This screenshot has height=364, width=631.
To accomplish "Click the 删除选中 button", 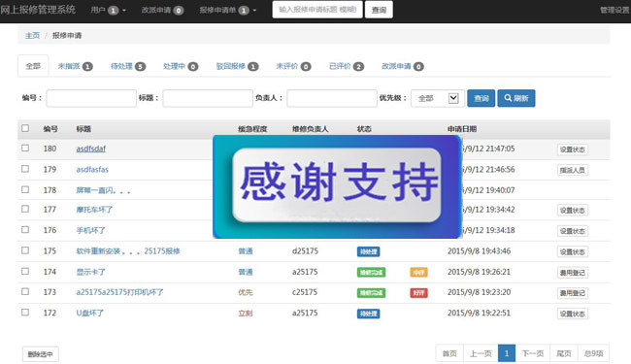I will (40, 354).
